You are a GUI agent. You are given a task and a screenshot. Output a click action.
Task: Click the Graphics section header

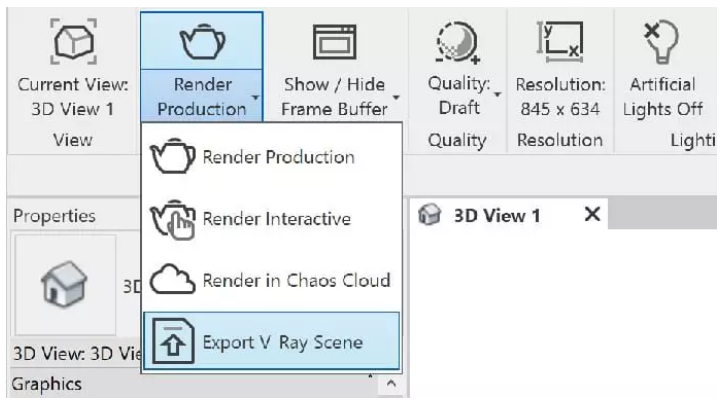47,385
